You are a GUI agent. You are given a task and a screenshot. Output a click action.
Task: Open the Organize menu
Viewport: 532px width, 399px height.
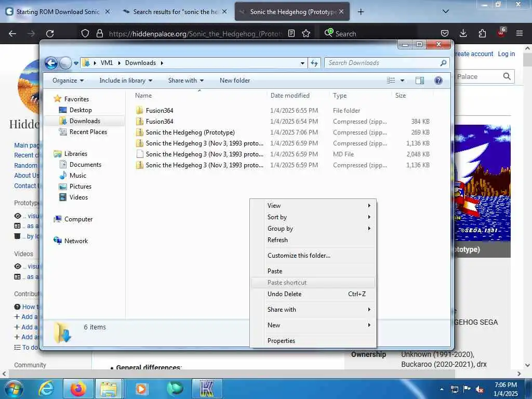(x=68, y=81)
